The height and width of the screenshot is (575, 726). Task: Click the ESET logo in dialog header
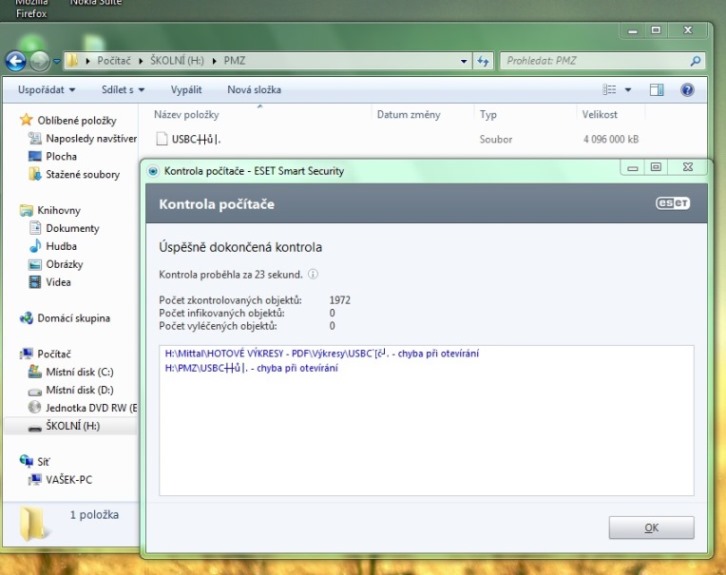[x=672, y=203]
